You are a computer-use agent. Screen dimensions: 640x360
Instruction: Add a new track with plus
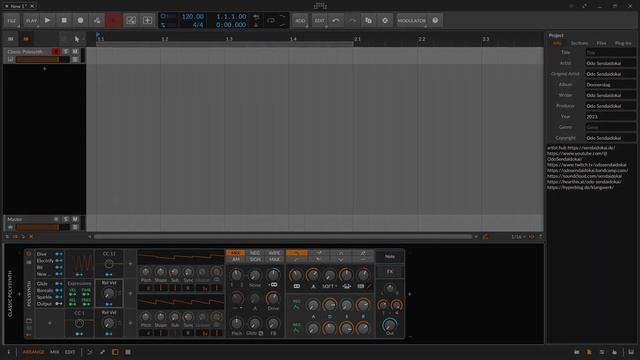pyautogui.click(x=44, y=69)
